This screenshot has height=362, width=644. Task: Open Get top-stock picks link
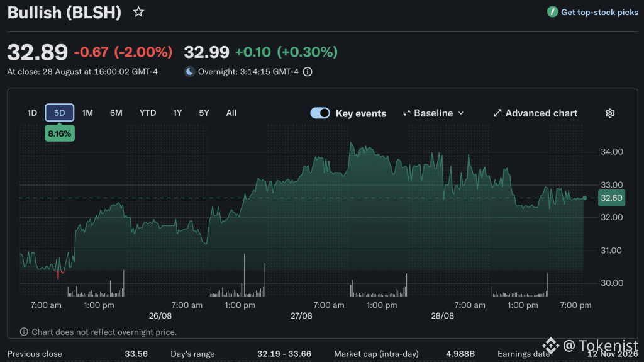(x=599, y=13)
